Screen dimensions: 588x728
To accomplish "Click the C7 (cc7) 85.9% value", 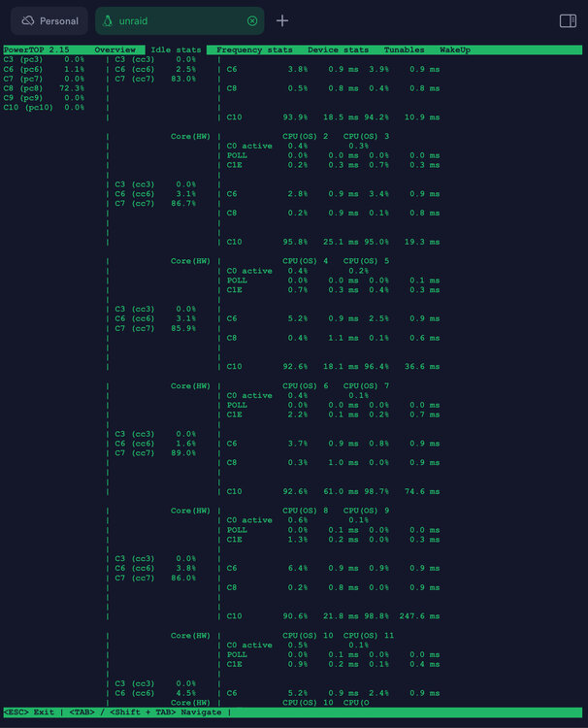I will (x=183, y=328).
